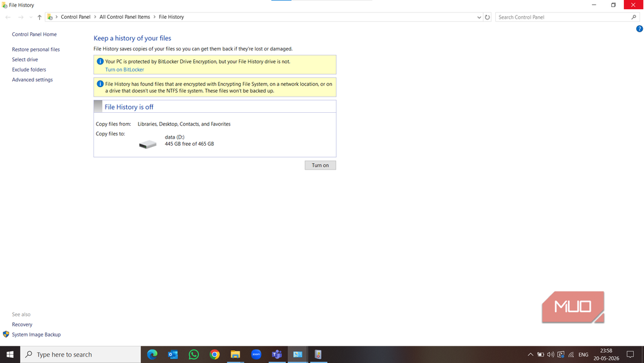Click the Control Panel taskbar icon
This screenshot has width=644, height=363.
tap(298, 355)
